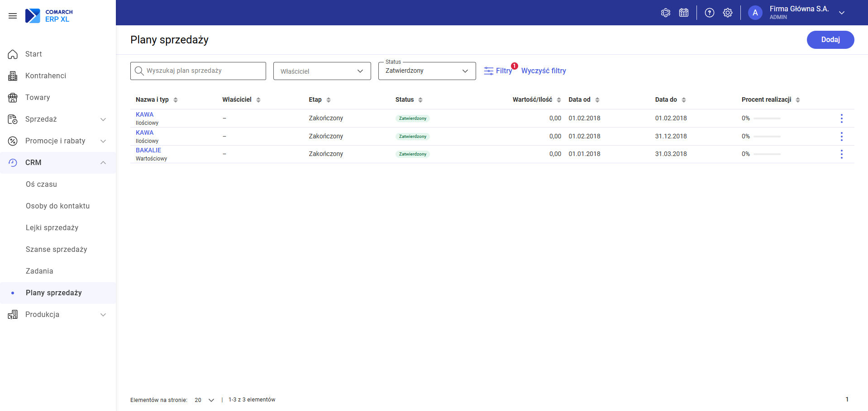Open the Status dropdown showing Zatwierdzony
The image size is (868, 411).
[427, 71]
